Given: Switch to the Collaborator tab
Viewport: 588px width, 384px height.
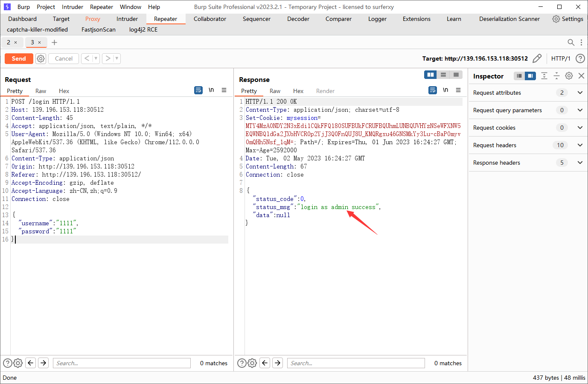Looking at the screenshot, I should point(210,19).
